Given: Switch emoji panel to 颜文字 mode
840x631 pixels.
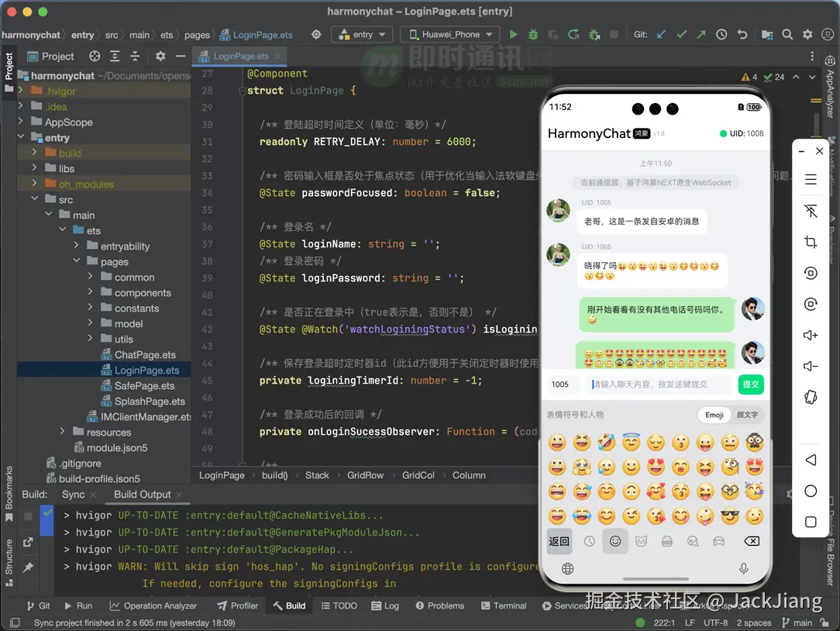Looking at the screenshot, I should click(x=747, y=415).
